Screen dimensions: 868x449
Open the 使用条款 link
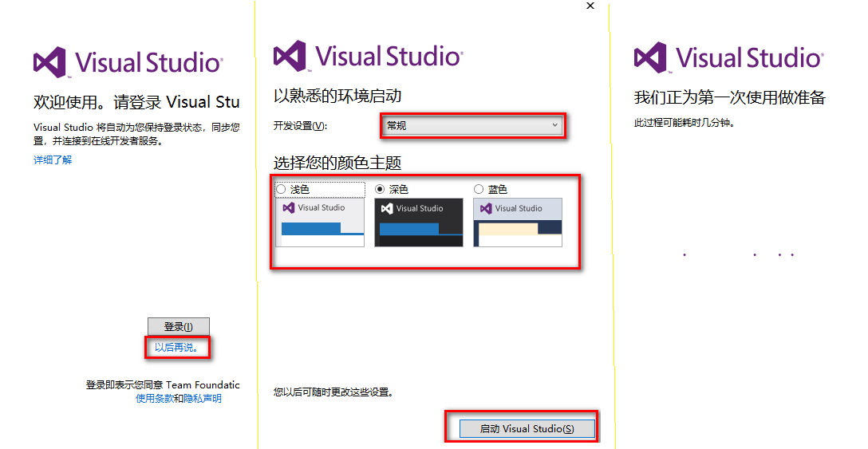coord(155,398)
